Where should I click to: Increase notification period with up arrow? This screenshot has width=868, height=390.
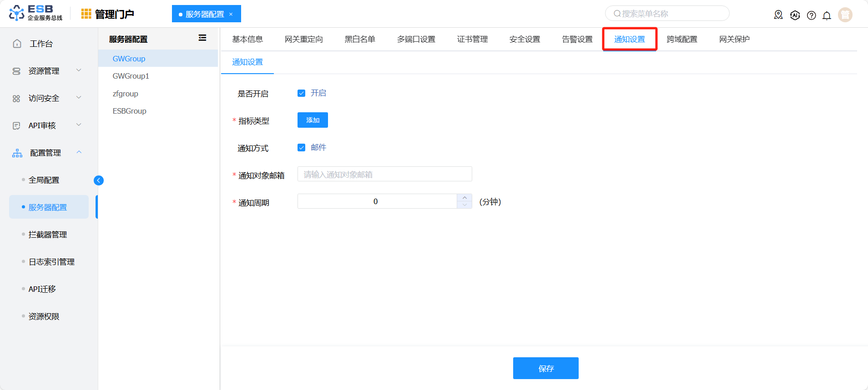click(x=464, y=198)
